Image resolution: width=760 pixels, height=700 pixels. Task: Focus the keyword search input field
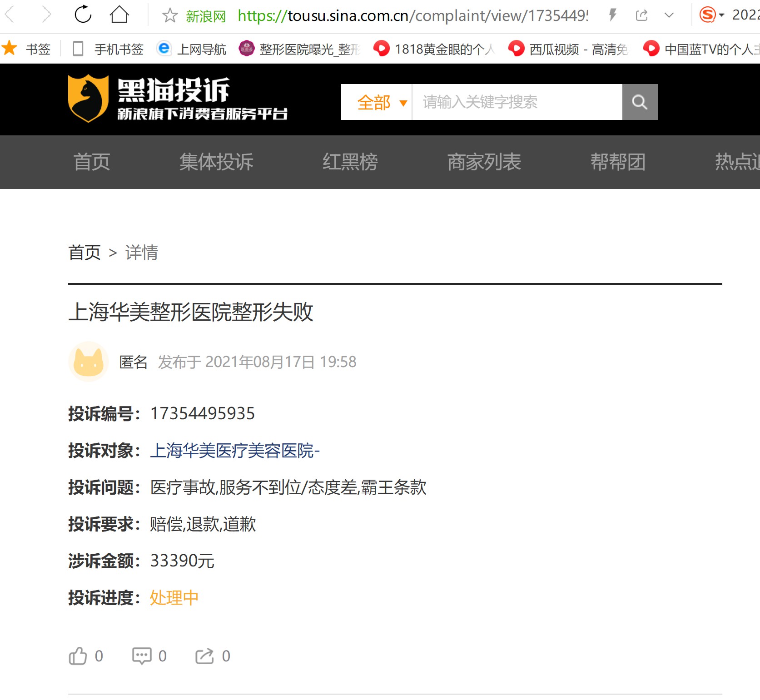click(x=517, y=102)
